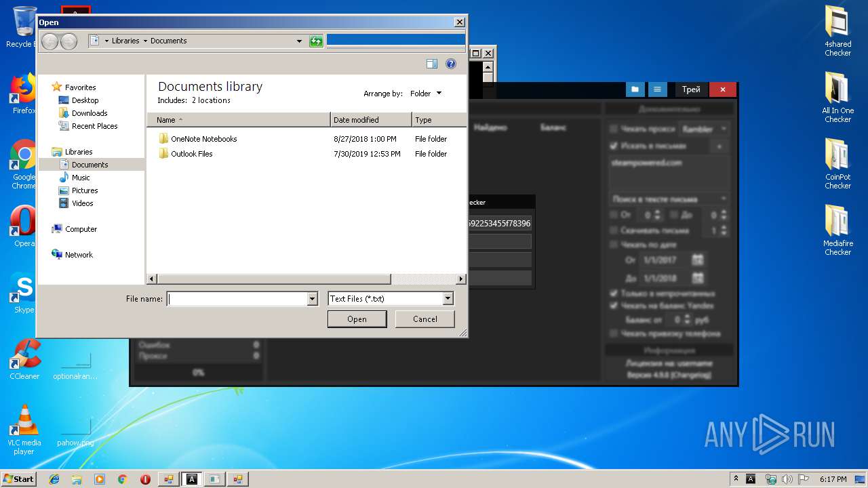868x488 pixels.
Task: Click the system tray flag icon
Action: click(804, 479)
